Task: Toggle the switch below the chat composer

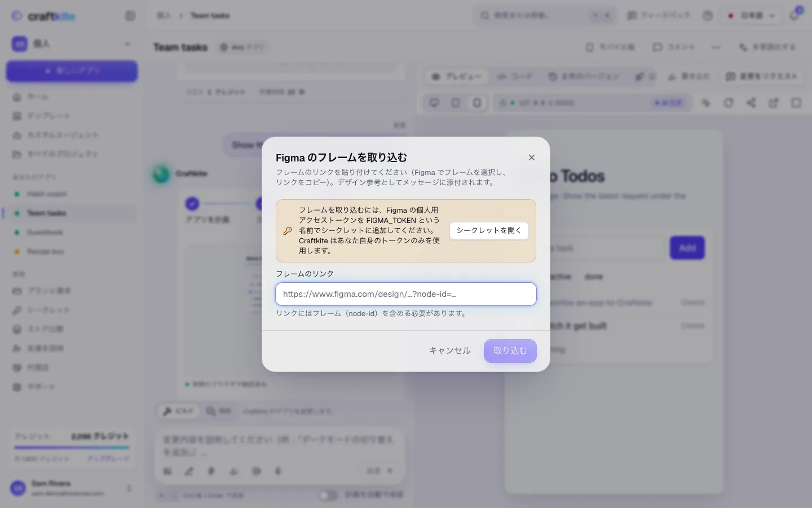Action: (x=328, y=496)
